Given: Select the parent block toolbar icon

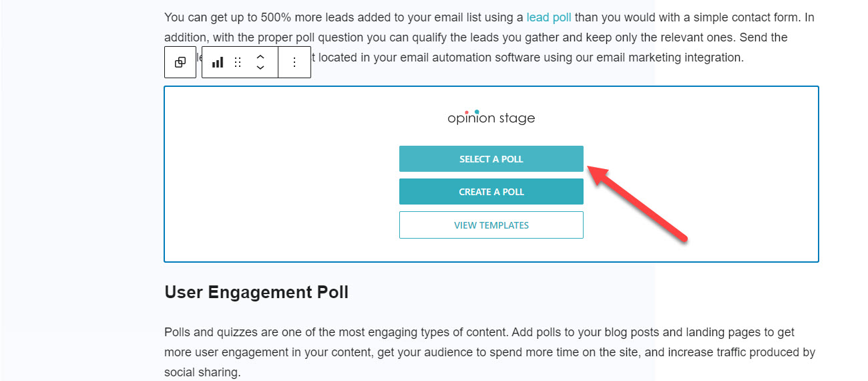Looking at the screenshot, I should (180, 62).
